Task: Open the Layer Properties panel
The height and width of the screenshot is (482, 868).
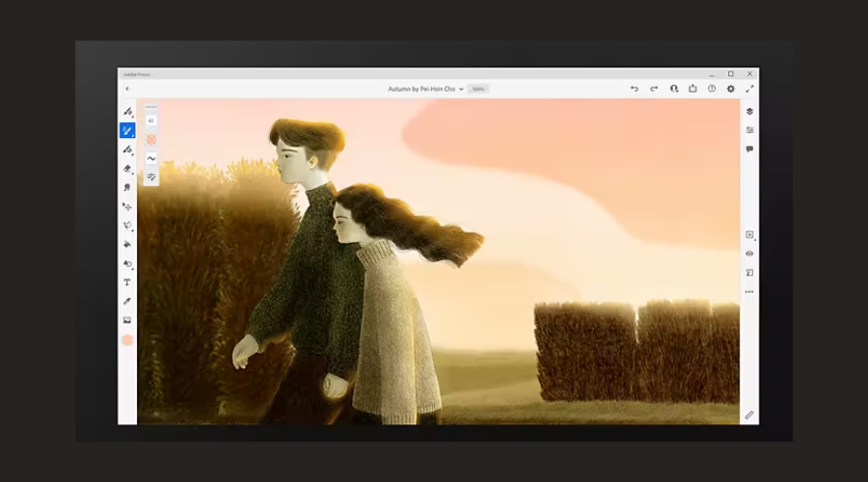Action: (x=749, y=130)
